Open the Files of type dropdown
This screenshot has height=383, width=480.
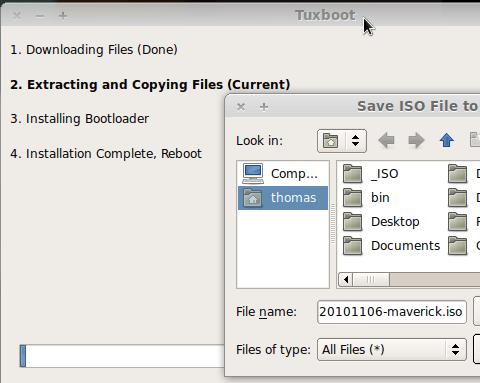point(392,350)
